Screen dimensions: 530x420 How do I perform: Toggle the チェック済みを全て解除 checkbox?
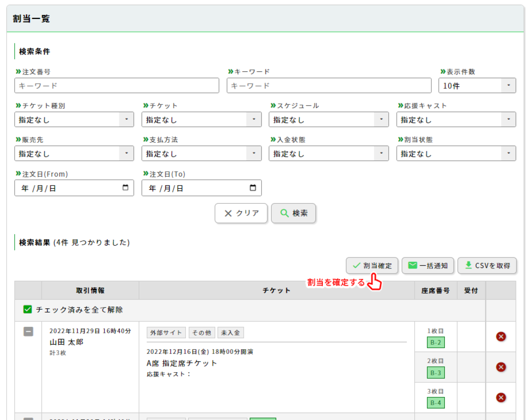28,310
